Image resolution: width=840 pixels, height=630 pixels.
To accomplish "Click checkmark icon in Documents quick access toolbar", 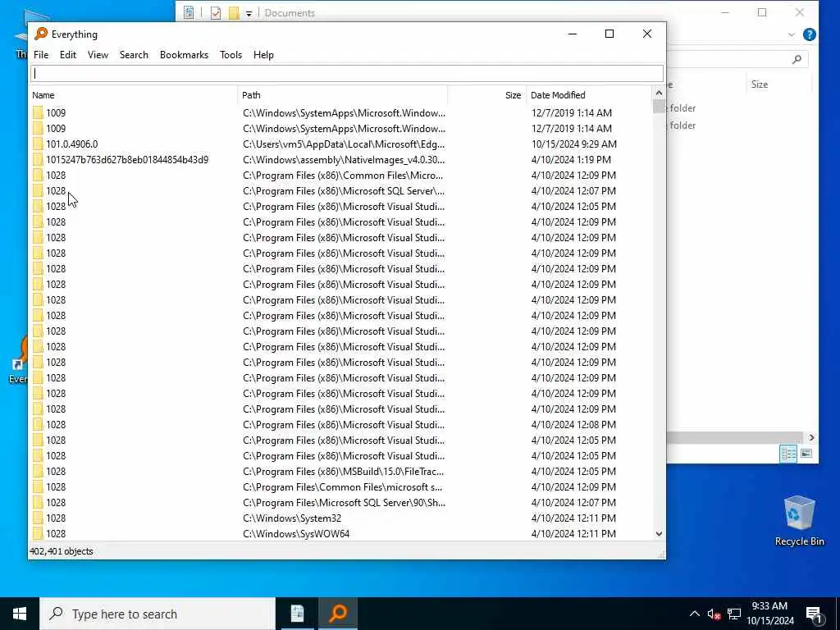I will click(216, 13).
